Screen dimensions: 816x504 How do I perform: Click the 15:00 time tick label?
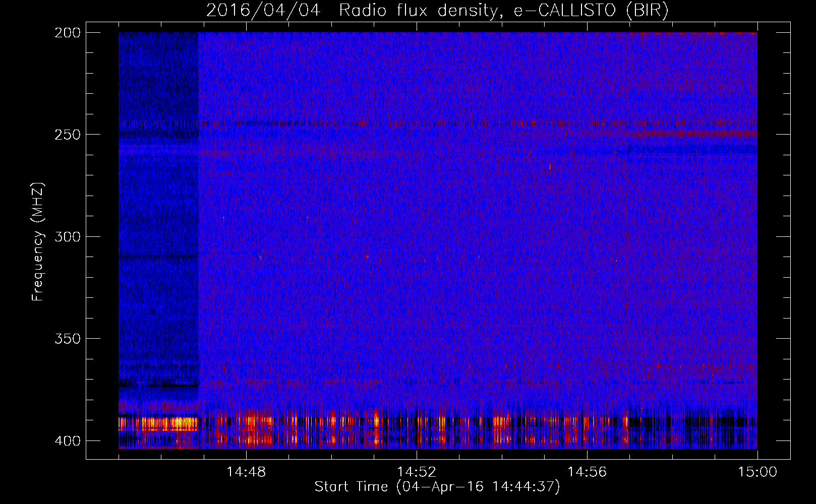pos(757,472)
